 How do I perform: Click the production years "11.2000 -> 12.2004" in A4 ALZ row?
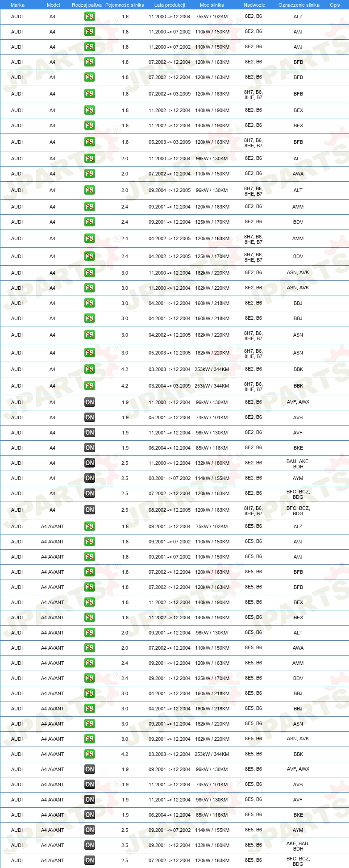pos(170,17)
